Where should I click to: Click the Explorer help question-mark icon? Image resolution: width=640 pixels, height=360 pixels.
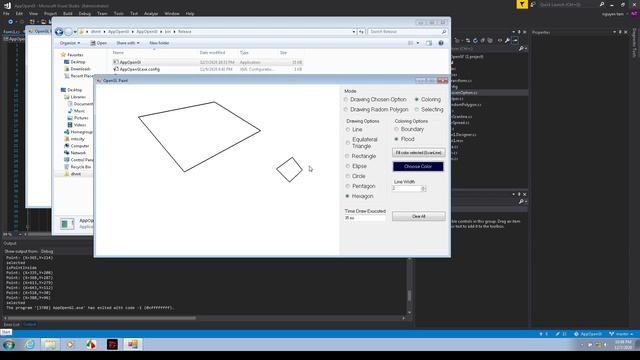441,43
